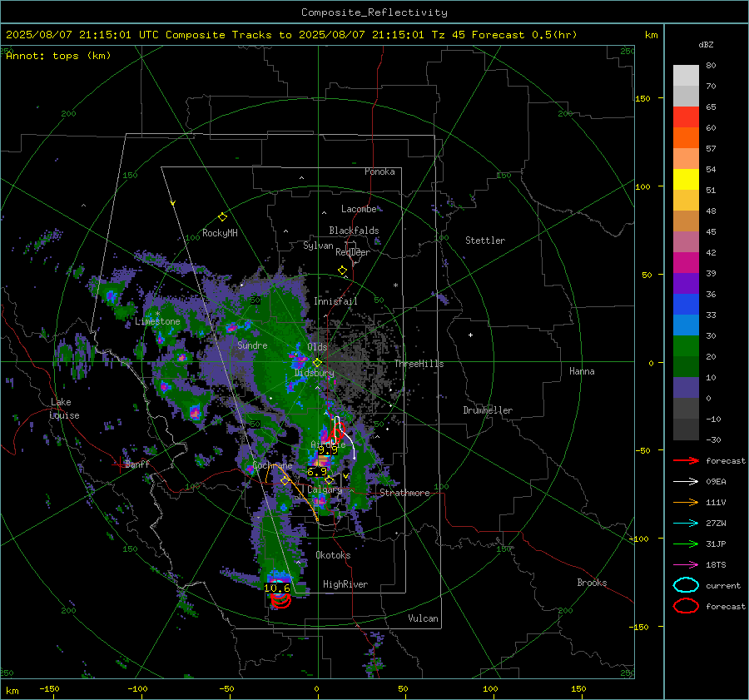
Task: Select the light gray swatch at 80 dBZ
Action: [x=686, y=76]
